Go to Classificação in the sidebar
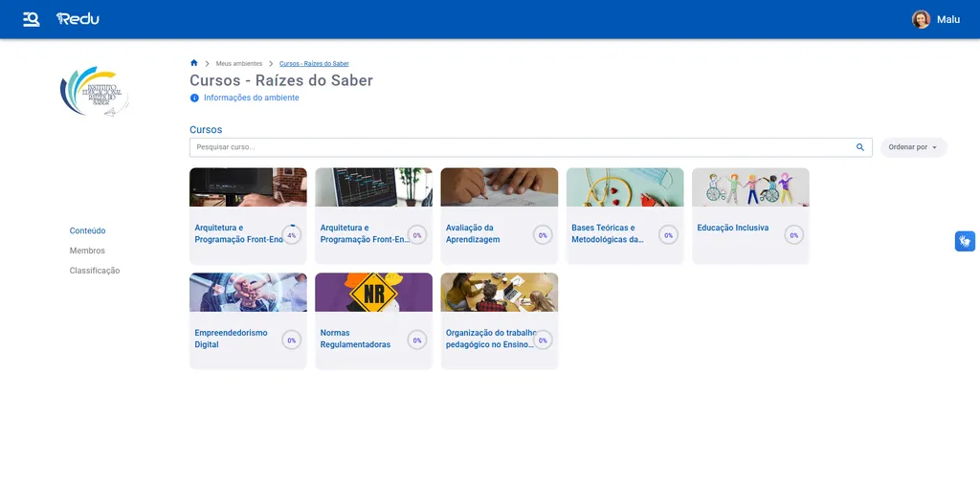This screenshot has width=980, height=481. pyautogui.click(x=94, y=271)
